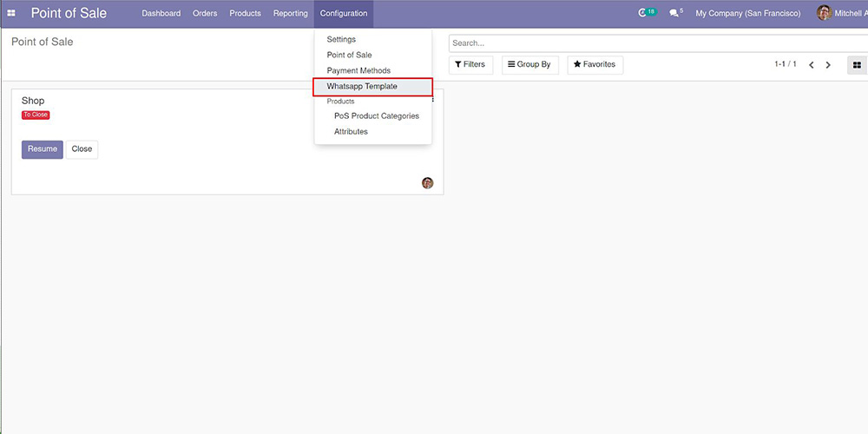Open the conversations chat bubble icon
Image resolution: width=868 pixels, height=434 pixels.
tap(674, 14)
